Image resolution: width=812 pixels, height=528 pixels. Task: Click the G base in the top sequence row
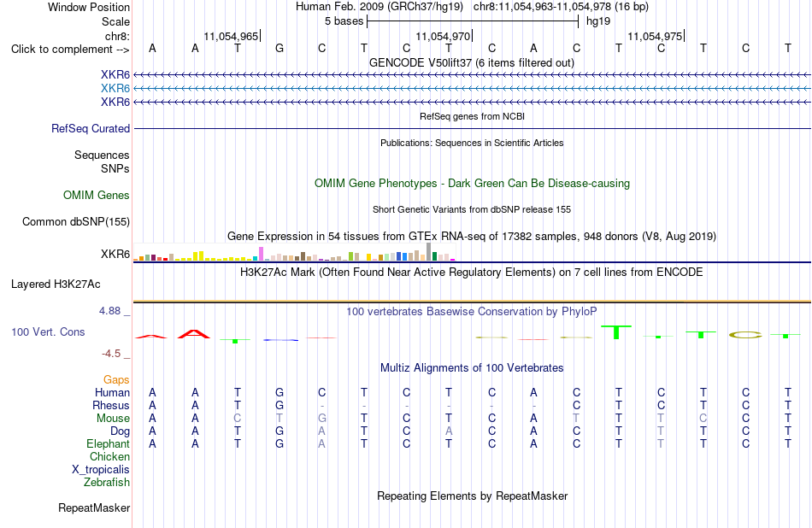279,48
